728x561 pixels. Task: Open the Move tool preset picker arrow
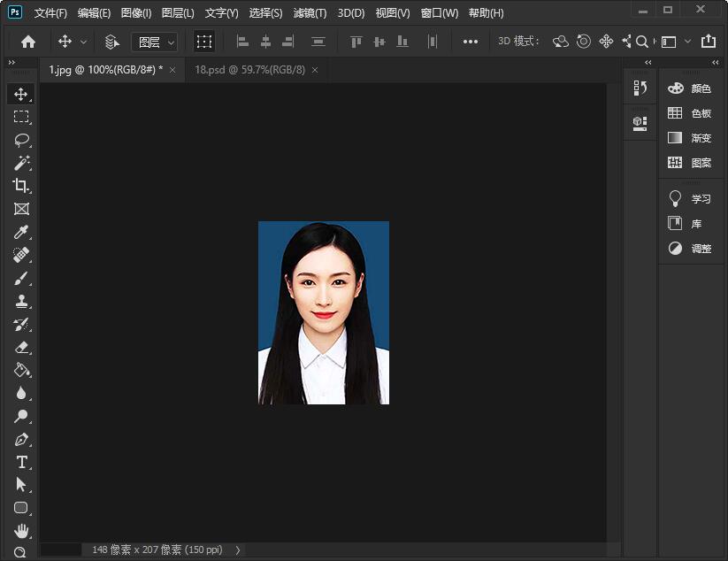coord(84,42)
